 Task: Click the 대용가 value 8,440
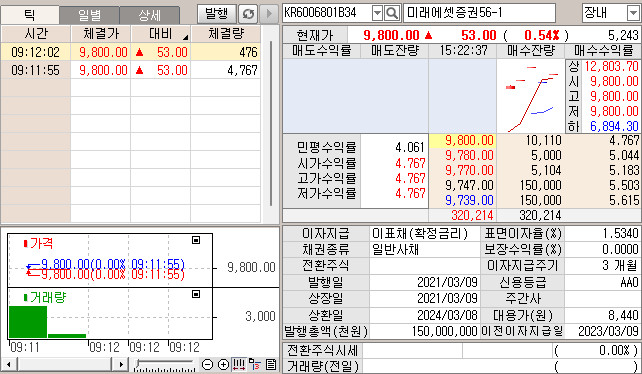(x=624, y=315)
